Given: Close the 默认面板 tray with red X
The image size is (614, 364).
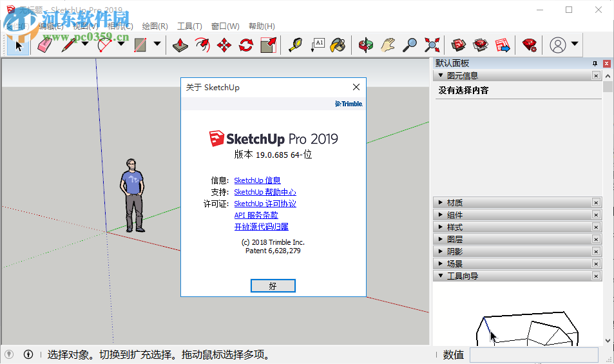Looking at the screenshot, I should pos(606,63).
